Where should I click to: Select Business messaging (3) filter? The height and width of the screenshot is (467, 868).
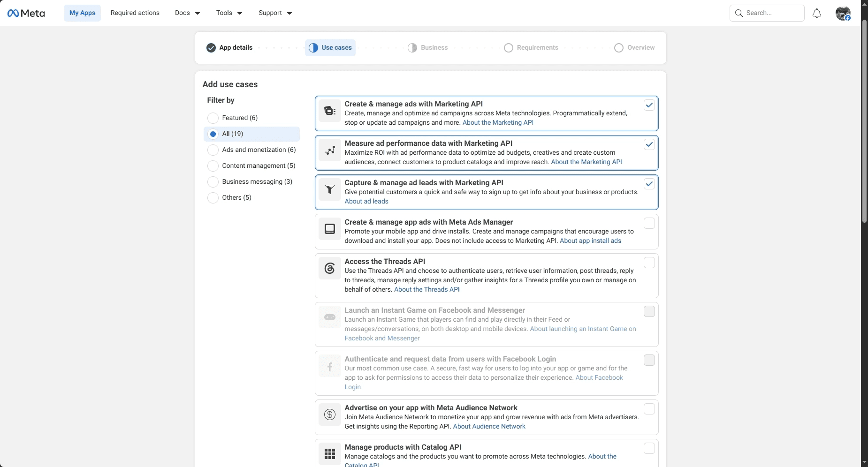tap(252, 181)
